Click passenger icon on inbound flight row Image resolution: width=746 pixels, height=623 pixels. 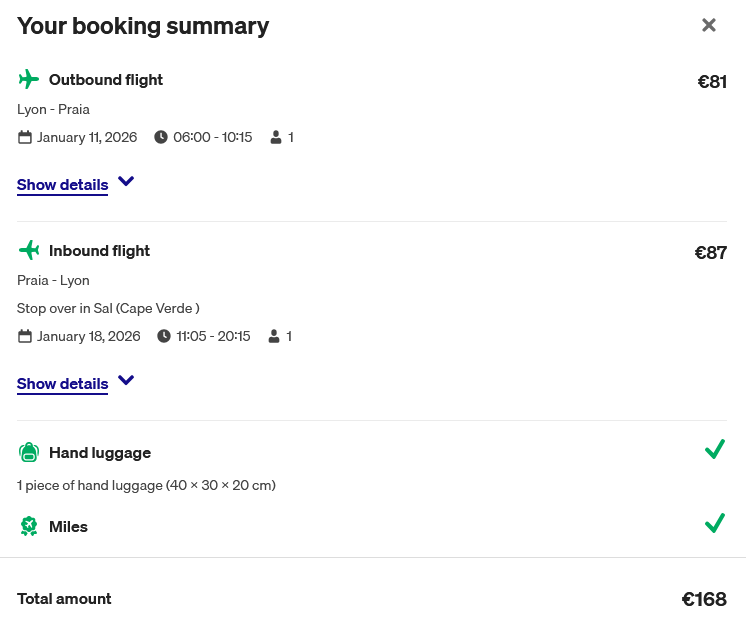coord(275,336)
